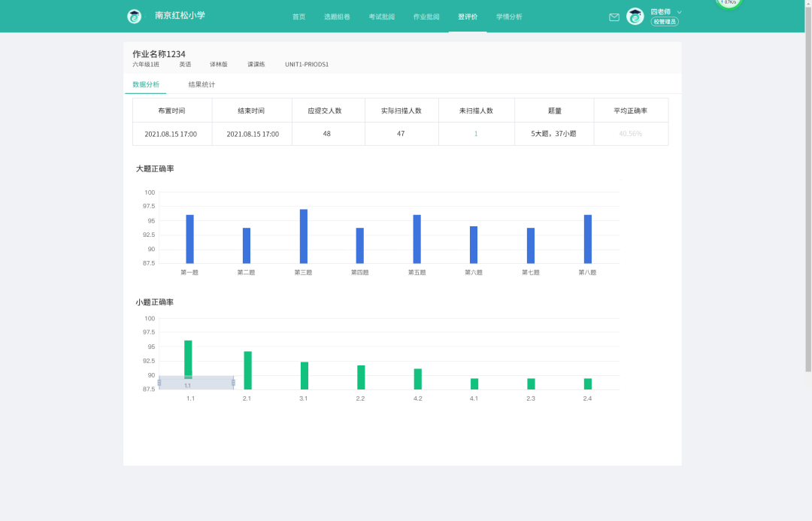Image resolution: width=812 pixels, height=521 pixels.
Task: Click the 小题正确率 chart heading
Action: pyautogui.click(x=155, y=302)
